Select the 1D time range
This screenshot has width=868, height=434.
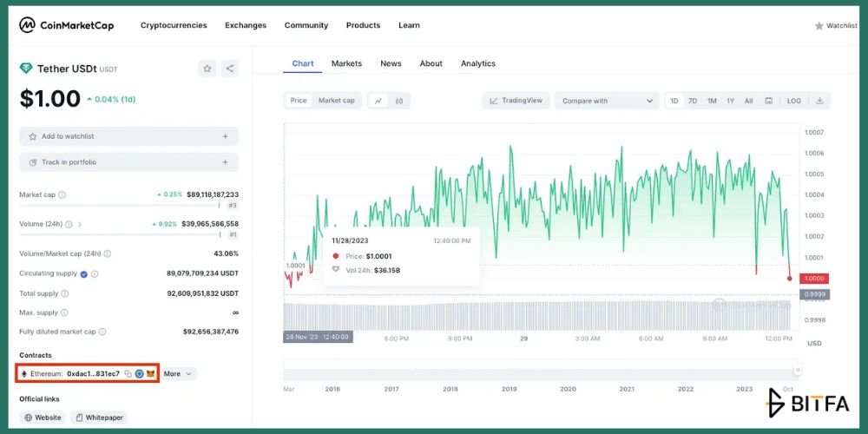[x=674, y=101]
